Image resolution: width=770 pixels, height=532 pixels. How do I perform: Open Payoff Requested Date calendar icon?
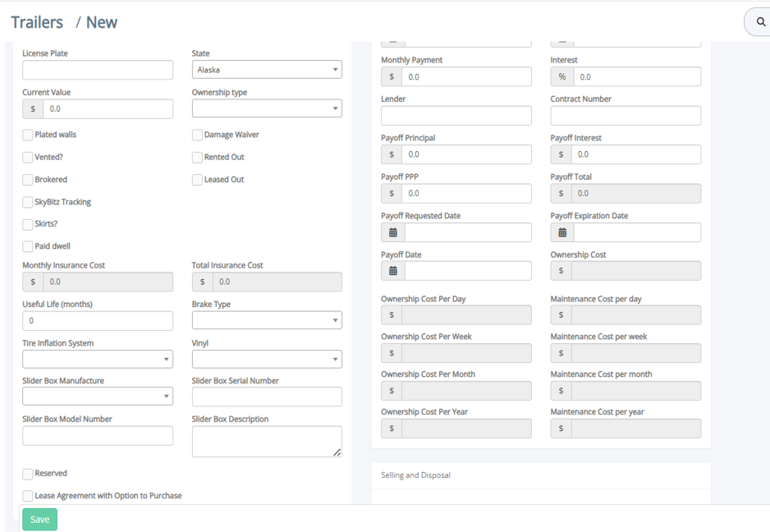tap(393, 232)
